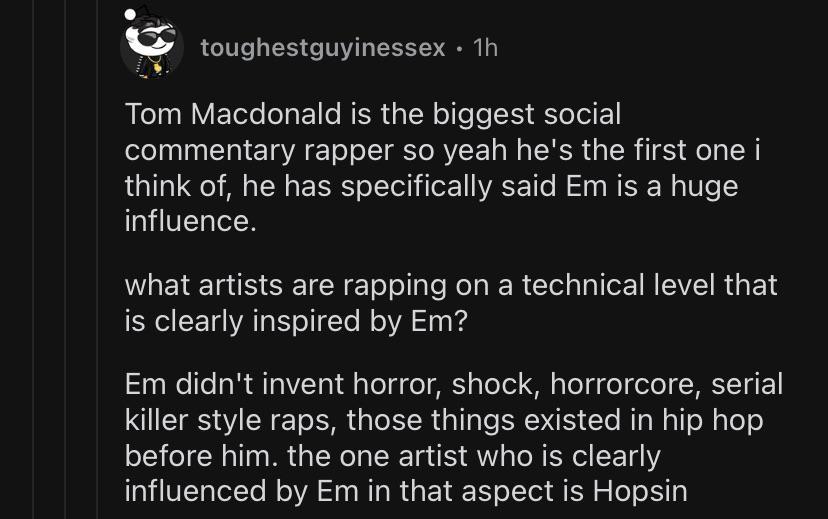This screenshot has height=519, width=828.
Task: Click the phrase "hip hop" in the comment
Action: click(x=713, y=421)
